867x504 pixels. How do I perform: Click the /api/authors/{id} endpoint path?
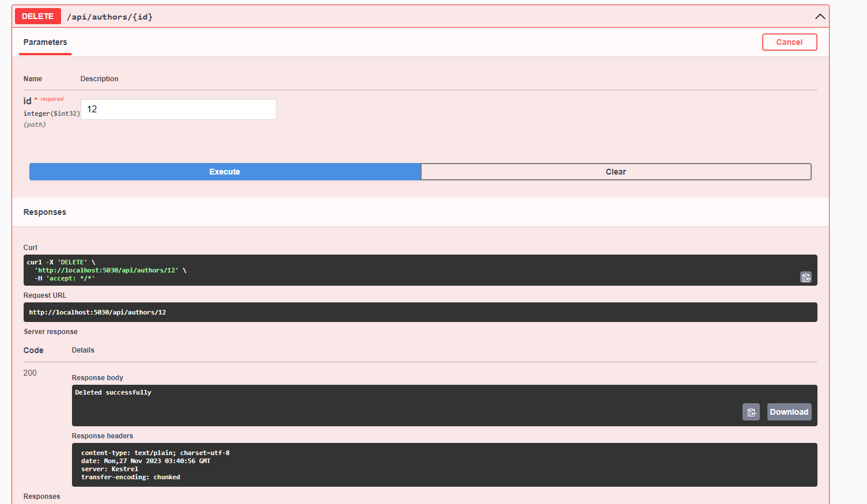coord(110,16)
